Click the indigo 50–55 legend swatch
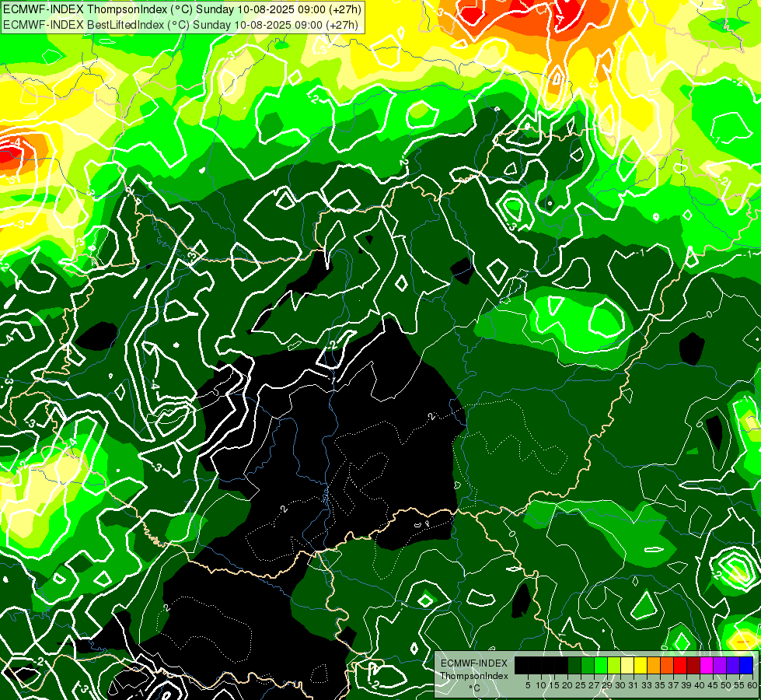761x700 pixels. (x=733, y=665)
